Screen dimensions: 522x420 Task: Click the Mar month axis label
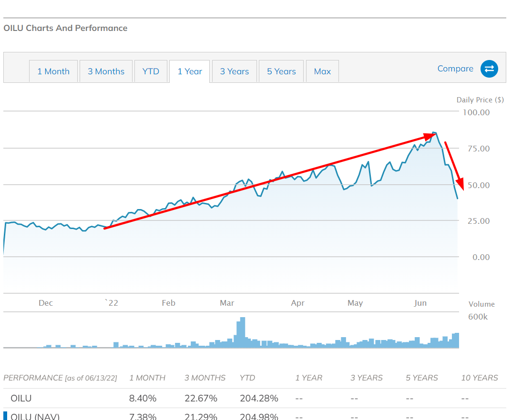(x=227, y=303)
